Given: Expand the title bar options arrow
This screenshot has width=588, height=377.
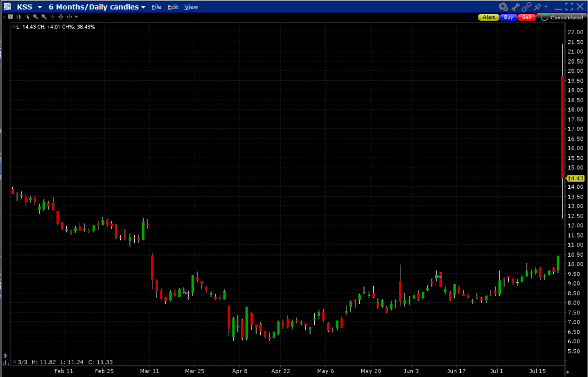Looking at the screenshot, I should point(546,7).
